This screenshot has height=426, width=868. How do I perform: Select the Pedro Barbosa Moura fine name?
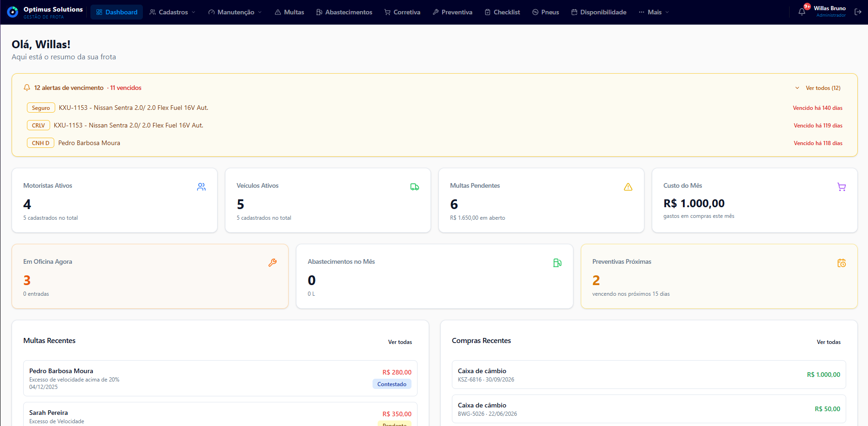[x=61, y=371]
